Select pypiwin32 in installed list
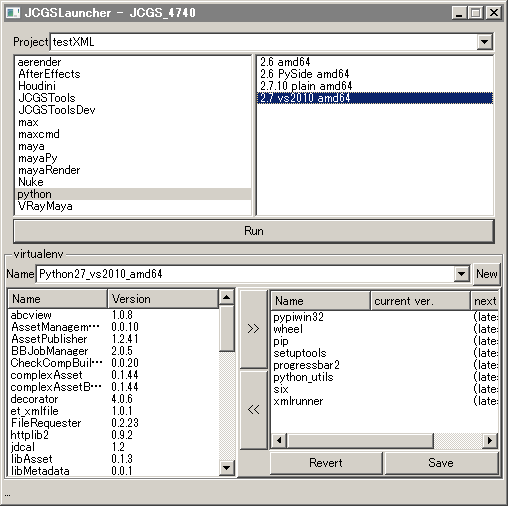Screen dimensions: 508x506 [x=385, y=317]
